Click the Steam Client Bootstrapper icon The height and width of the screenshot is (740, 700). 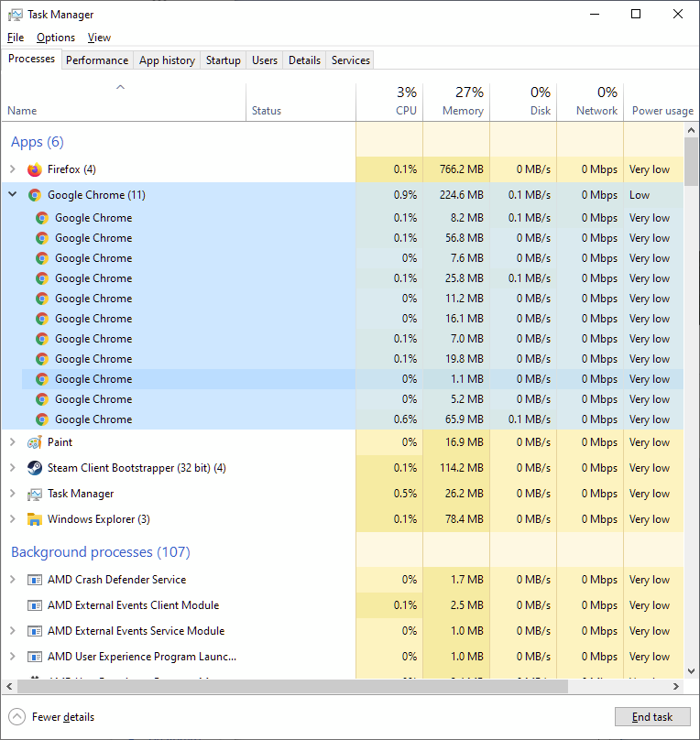click(35, 468)
